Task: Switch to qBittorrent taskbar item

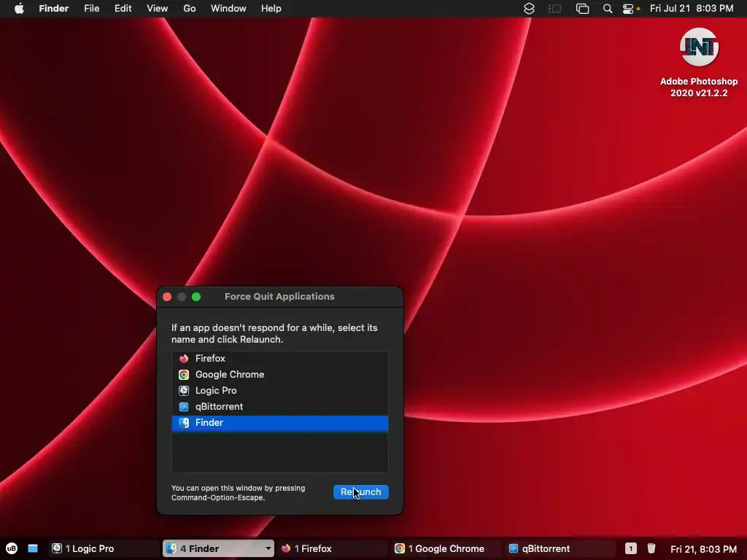Action: click(x=560, y=548)
